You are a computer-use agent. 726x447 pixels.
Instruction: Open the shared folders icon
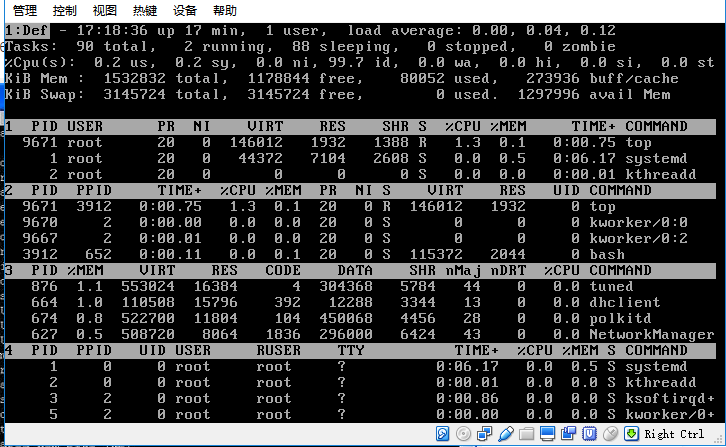[x=526, y=434]
